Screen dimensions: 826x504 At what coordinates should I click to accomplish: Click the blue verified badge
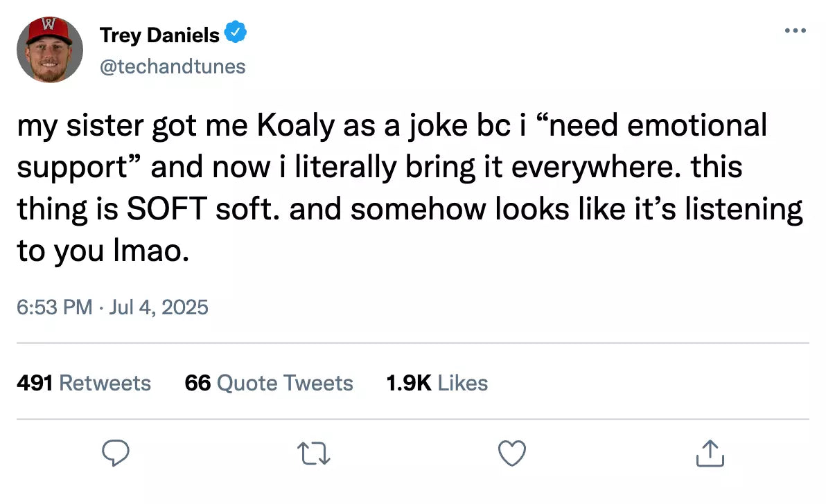tap(236, 33)
